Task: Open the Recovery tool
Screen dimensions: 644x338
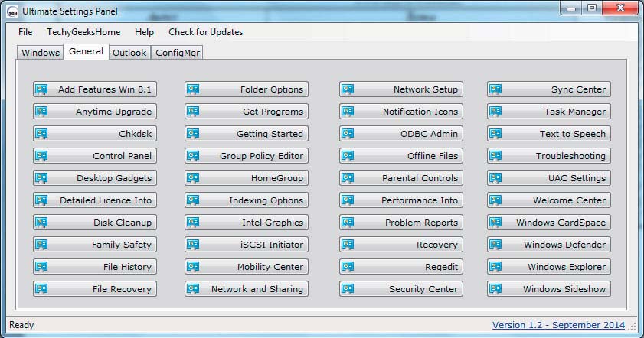Action: (401, 244)
